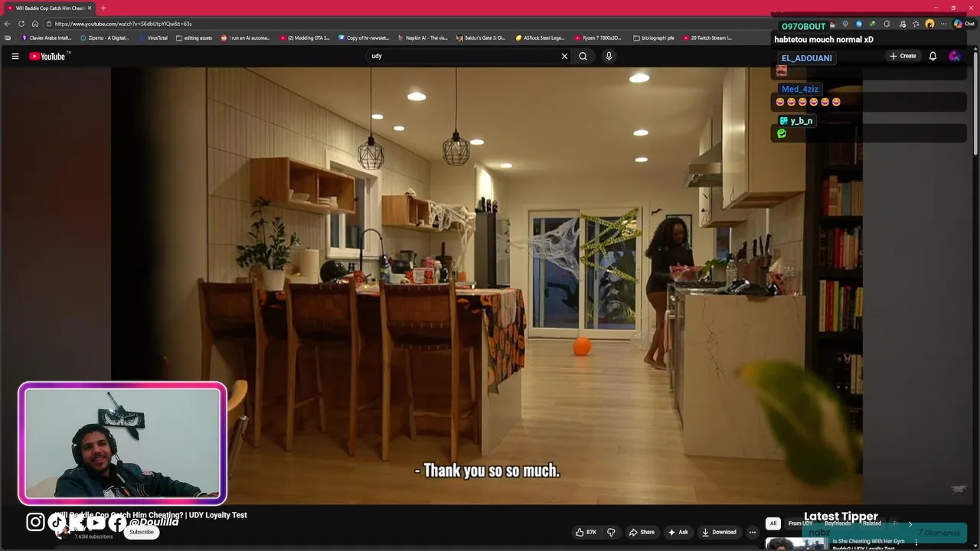
Task: Add this page to favorites star
Action: [916, 24]
